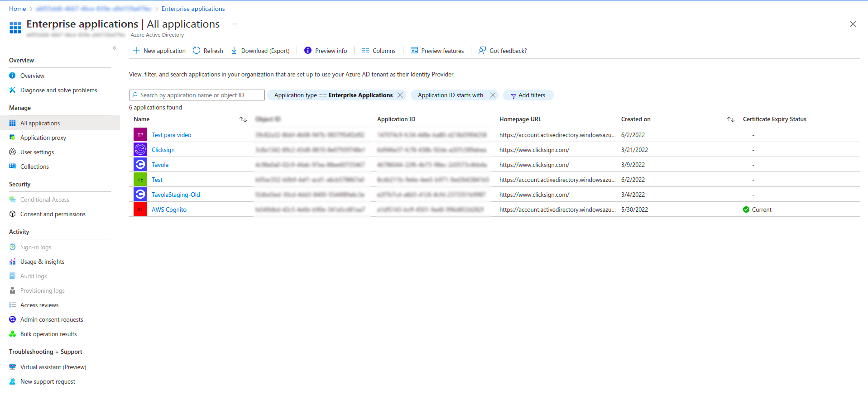Click the TP purple app thumbnail

pyautogui.click(x=140, y=135)
